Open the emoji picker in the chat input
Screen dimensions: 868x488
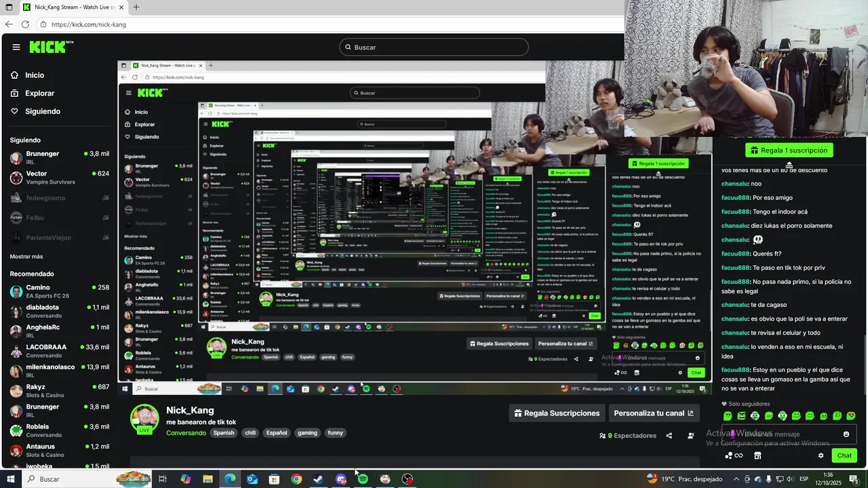(x=846, y=434)
